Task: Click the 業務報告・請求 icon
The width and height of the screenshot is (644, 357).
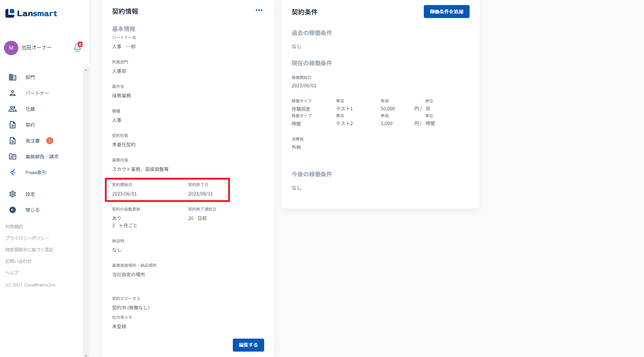Action: (x=13, y=157)
